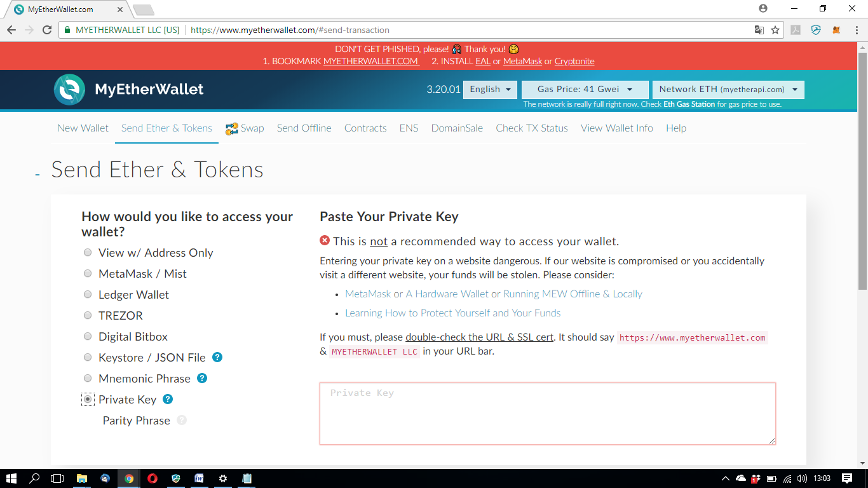
Task: Click the browser address bar URL
Action: 290,30
